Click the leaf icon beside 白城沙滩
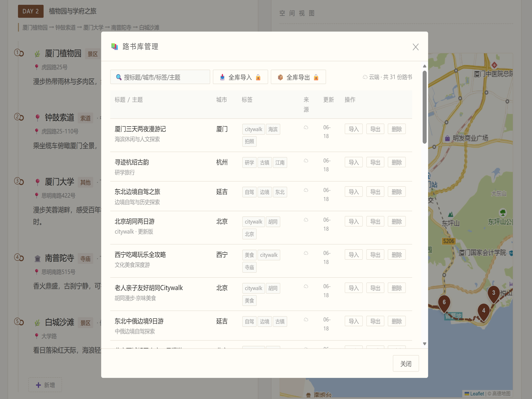The image size is (532, 399). (x=37, y=322)
